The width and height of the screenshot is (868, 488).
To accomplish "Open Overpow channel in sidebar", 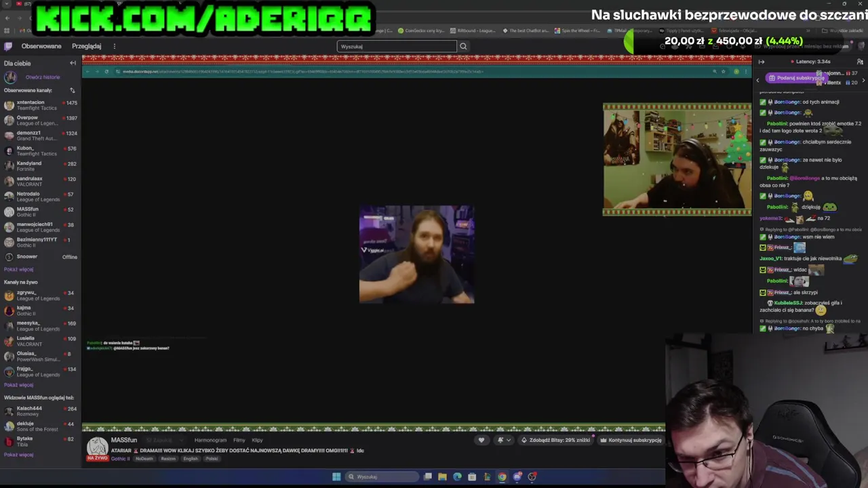I will pos(41,120).
